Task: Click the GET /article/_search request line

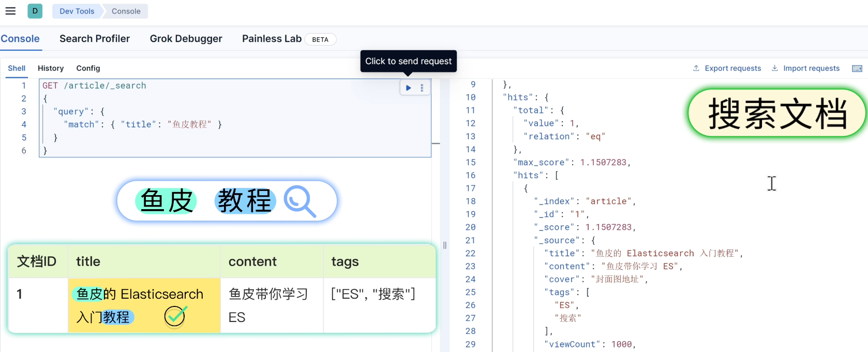Action: click(94, 85)
